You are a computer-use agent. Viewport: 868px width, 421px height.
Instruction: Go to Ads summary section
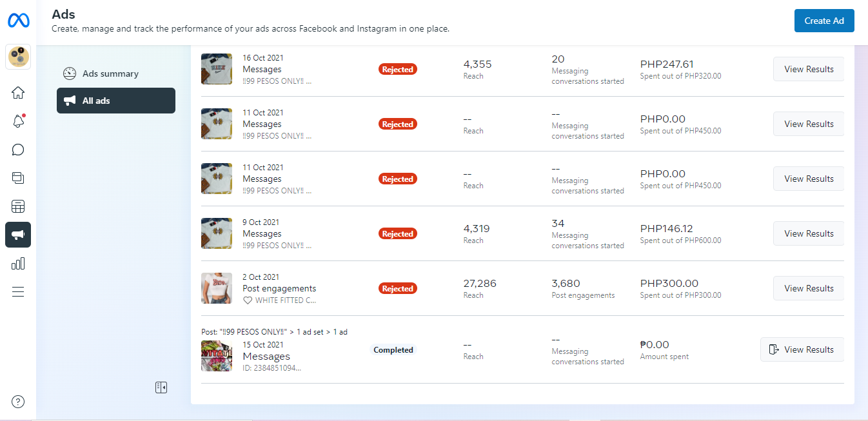point(110,73)
